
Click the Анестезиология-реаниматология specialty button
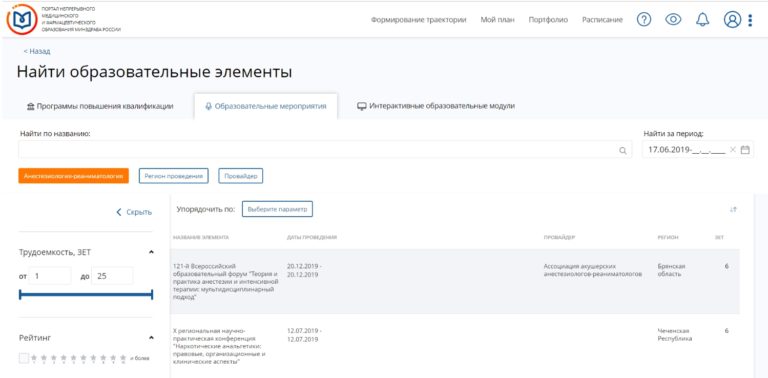73,176
